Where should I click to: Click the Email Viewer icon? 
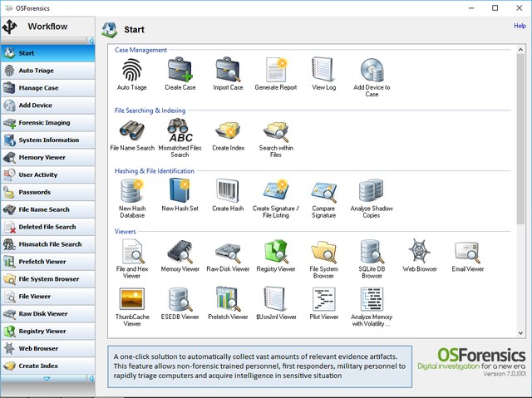pos(467,252)
